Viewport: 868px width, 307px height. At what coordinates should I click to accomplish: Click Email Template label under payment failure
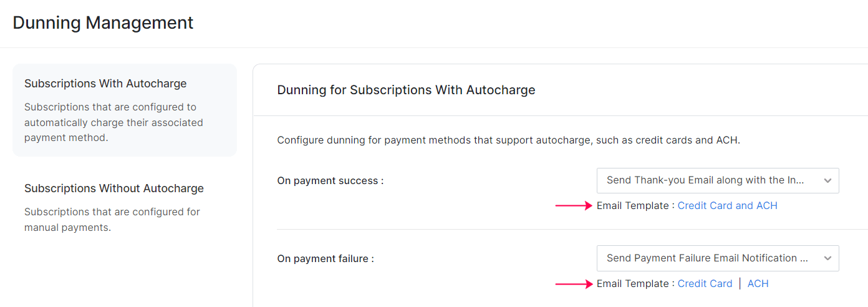coord(635,284)
